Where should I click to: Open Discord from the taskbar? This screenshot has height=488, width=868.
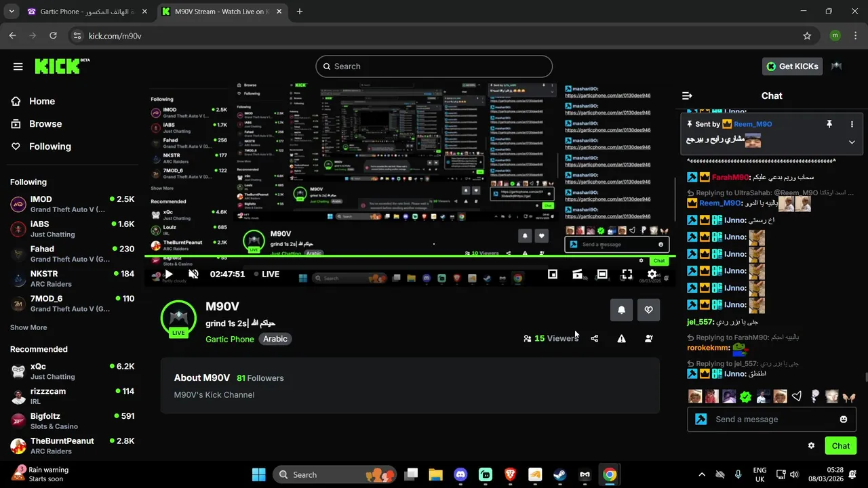click(x=460, y=474)
